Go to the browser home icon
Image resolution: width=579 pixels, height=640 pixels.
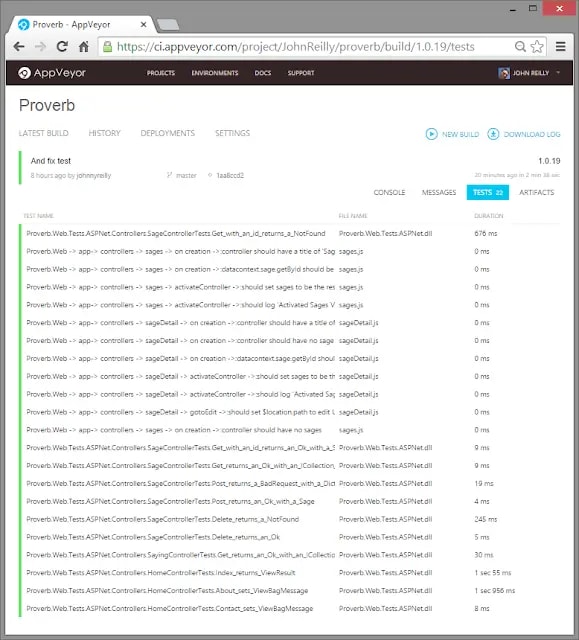point(84,47)
